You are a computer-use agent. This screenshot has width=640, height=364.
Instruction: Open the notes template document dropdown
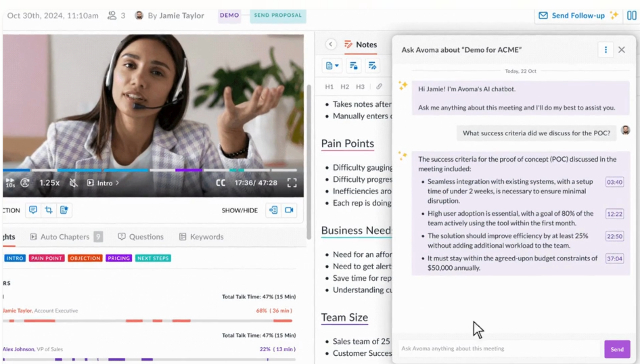[332, 66]
